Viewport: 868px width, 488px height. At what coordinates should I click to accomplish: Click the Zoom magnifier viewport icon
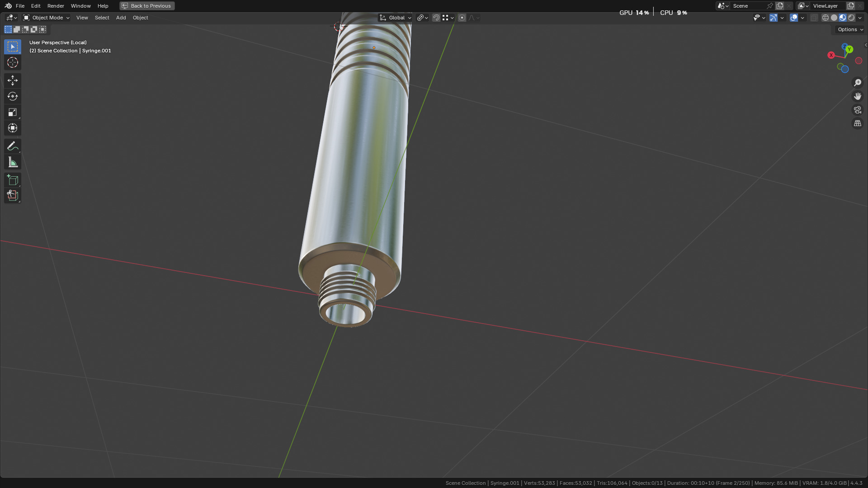click(x=858, y=83)
